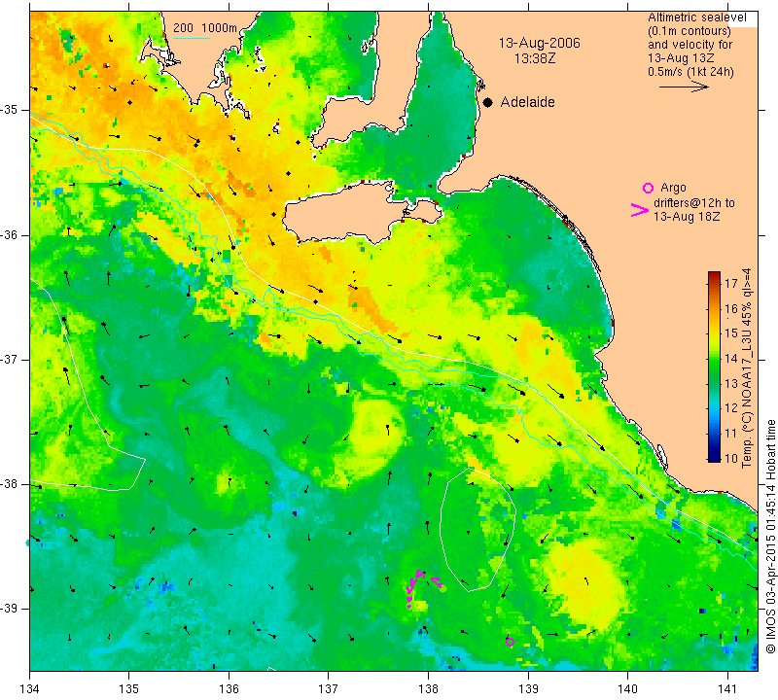Click the 'Altimetric sealevel' legend heading
The image size is (778, 700).
coord(696,17)
